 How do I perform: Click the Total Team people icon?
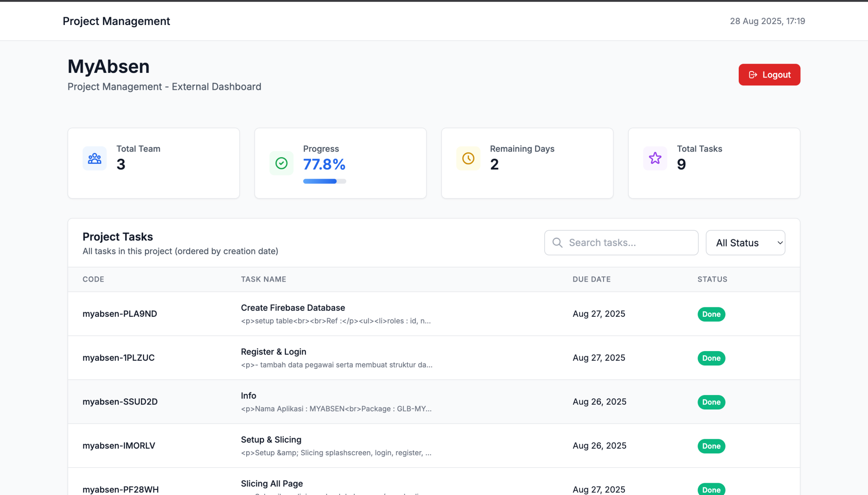pyautogui.click(x=95, y=158)
